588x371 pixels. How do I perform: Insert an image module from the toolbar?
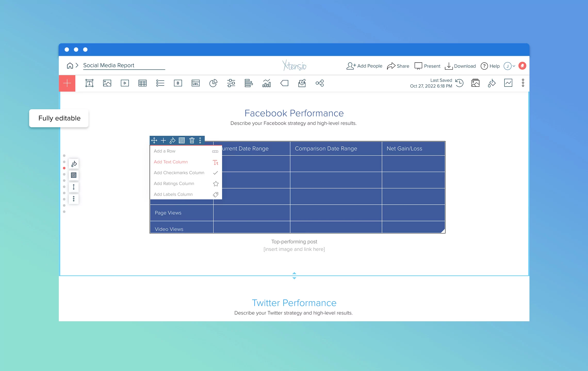pos(107,83)
